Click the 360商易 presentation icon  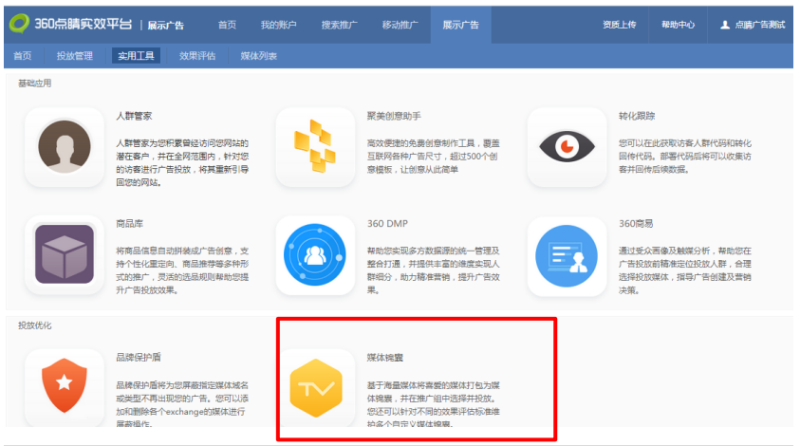(567, 255)
